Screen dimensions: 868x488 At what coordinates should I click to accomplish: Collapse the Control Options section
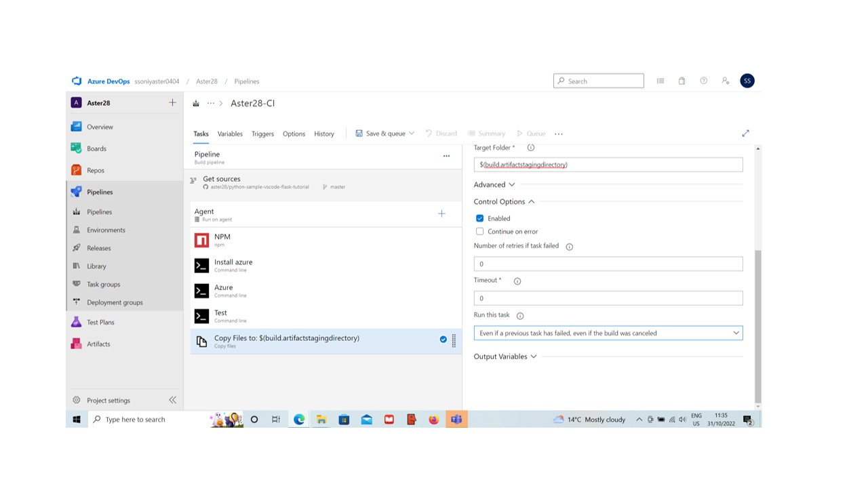505,201
